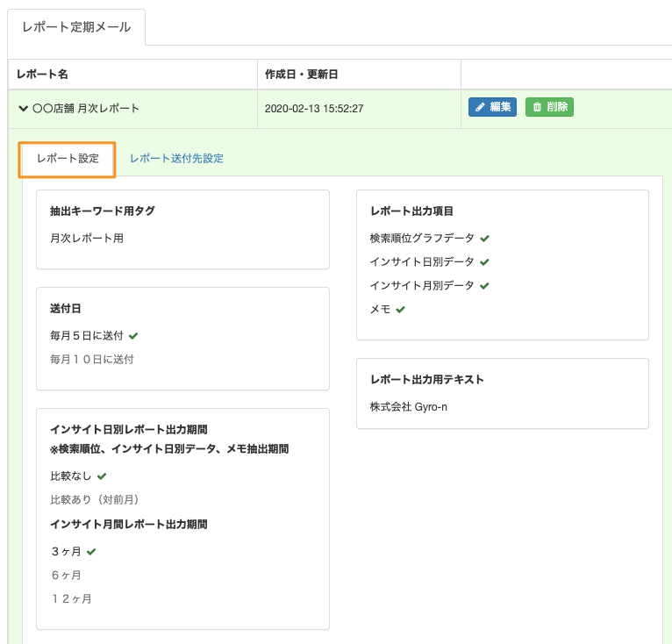Click checkmark beside ３ヶ月
The image size is (672, 644).
(x=91, y=551)
